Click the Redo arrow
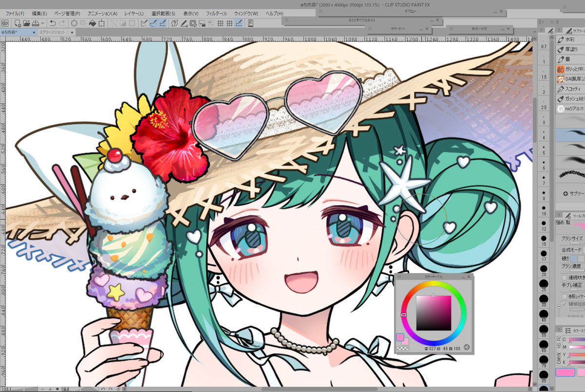The height and width of the screenshot is (392, 585). coord(62,23)
